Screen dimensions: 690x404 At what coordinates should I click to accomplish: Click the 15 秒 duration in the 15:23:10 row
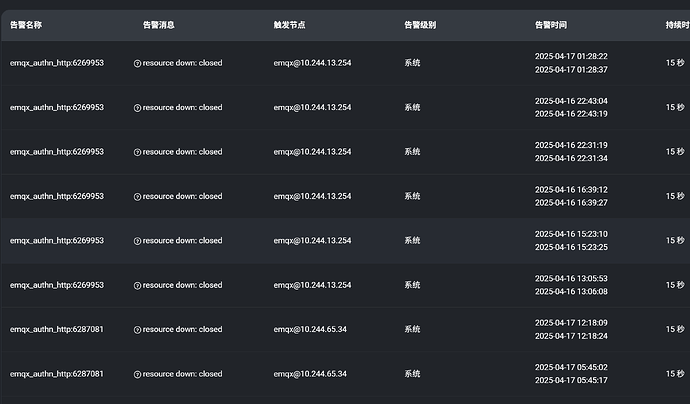[675, 241]
